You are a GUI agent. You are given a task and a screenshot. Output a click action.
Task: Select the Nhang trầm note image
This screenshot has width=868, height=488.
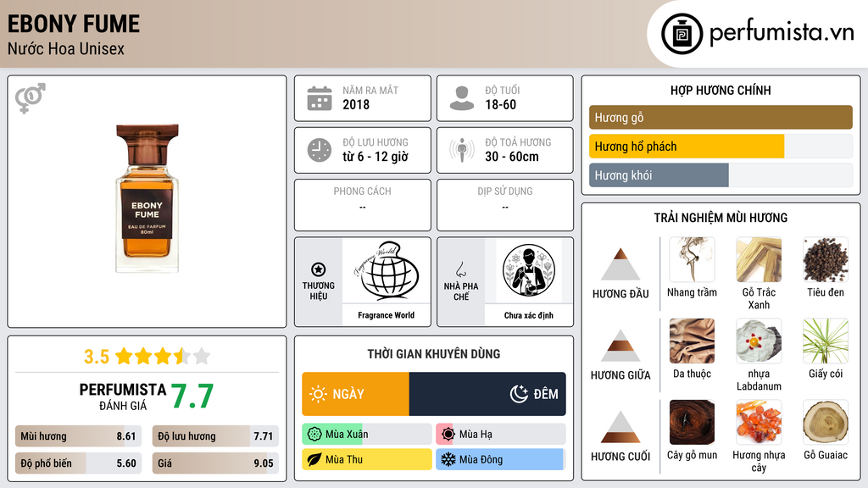coord(692,260)
